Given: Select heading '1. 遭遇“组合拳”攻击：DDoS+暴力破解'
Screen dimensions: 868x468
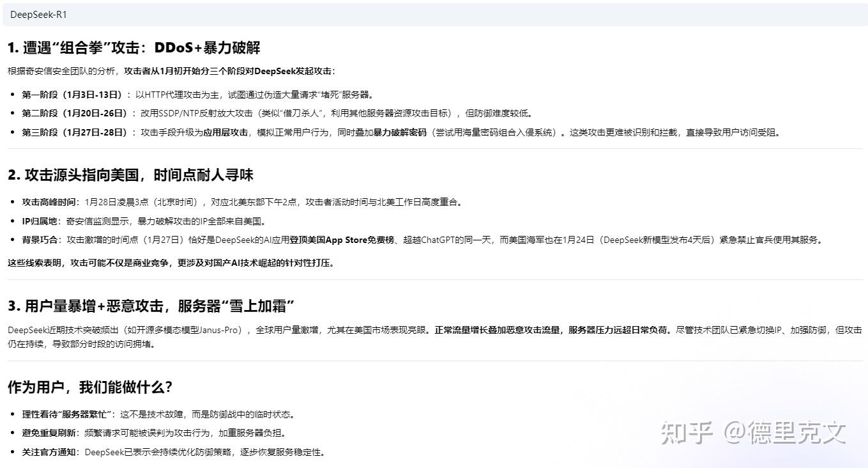Looking at the screenshot, I should (x=133, y=48).
